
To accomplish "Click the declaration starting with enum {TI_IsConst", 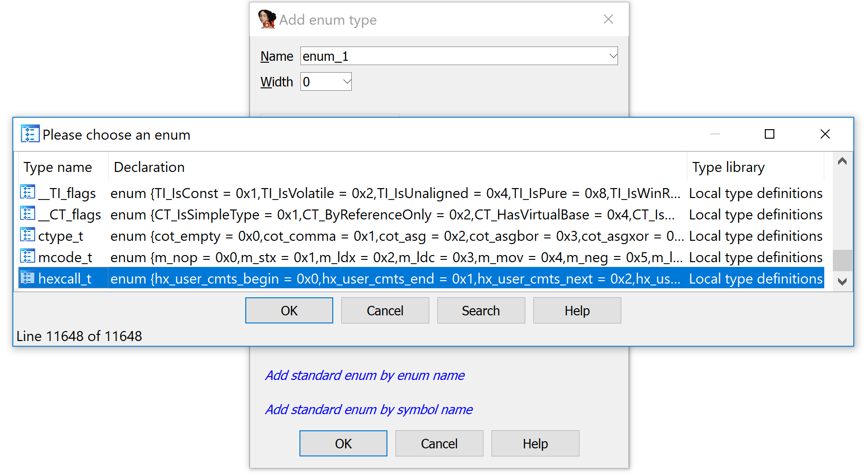I will click(395, 193).
